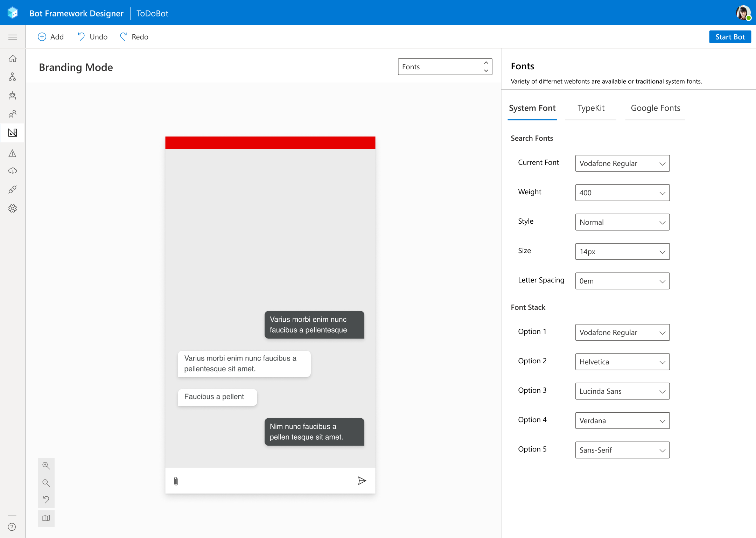Click the Start Bot button
Image resolution: width=756 pixels, height=538 pixels.
730,37
